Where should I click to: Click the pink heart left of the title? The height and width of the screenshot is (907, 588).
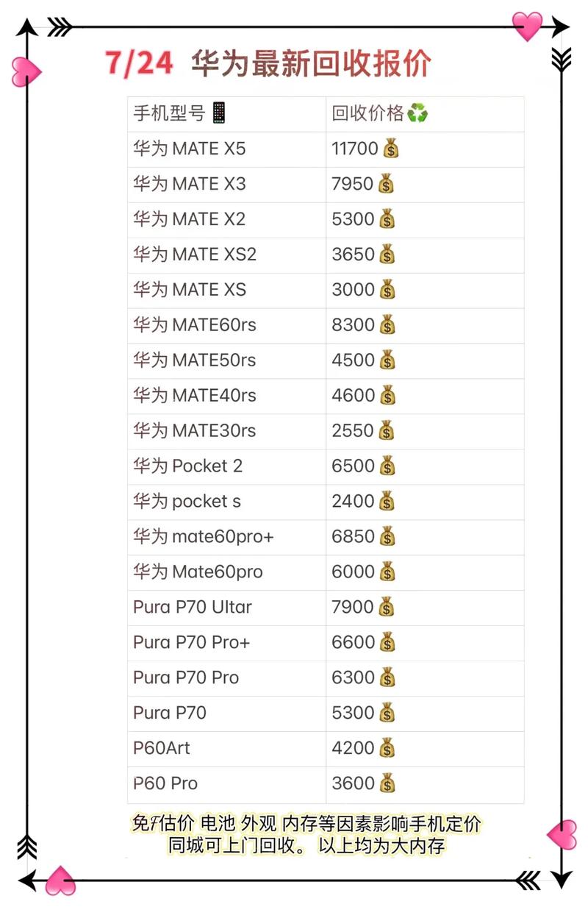(x=26, y=71)
